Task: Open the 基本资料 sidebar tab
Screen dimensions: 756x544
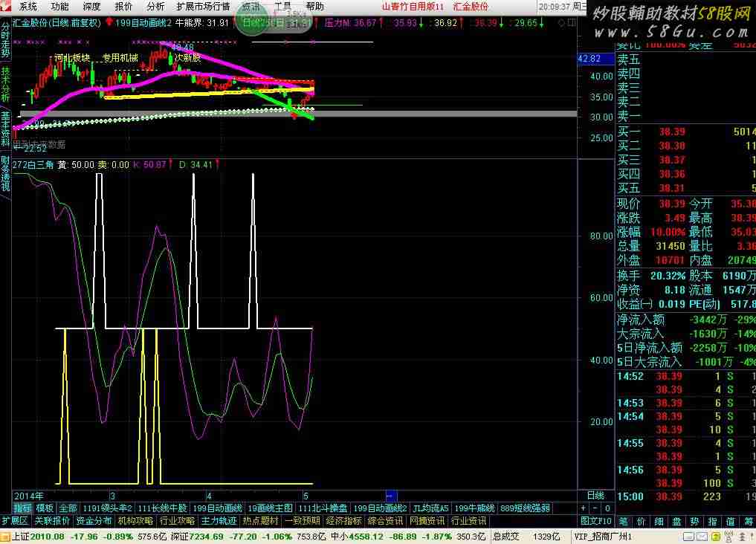Action: [5, 129]
